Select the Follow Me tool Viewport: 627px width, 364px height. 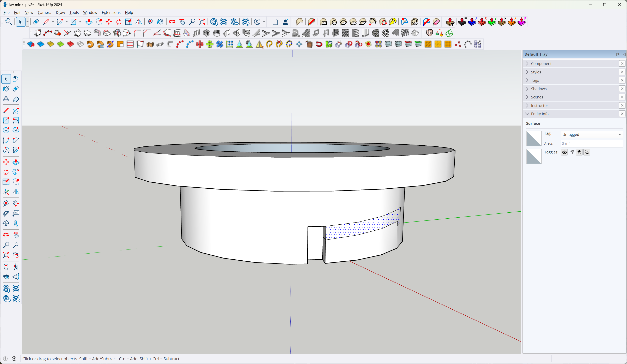point(16,172)
